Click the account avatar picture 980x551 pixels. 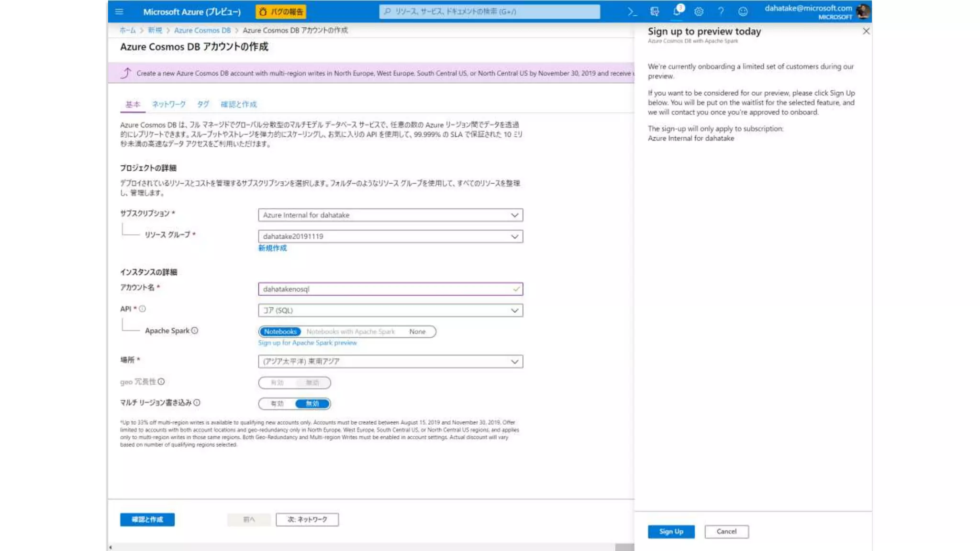[863, 11]
